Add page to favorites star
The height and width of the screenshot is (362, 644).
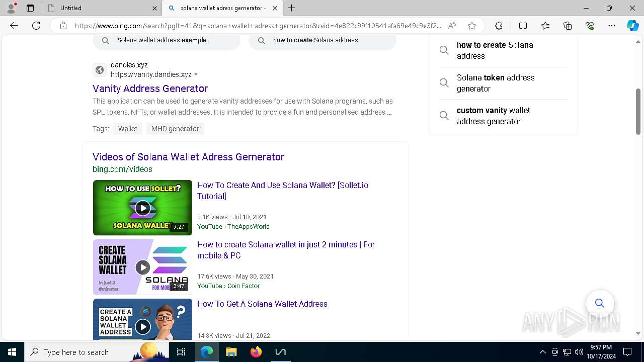click(x=471, y=26)
